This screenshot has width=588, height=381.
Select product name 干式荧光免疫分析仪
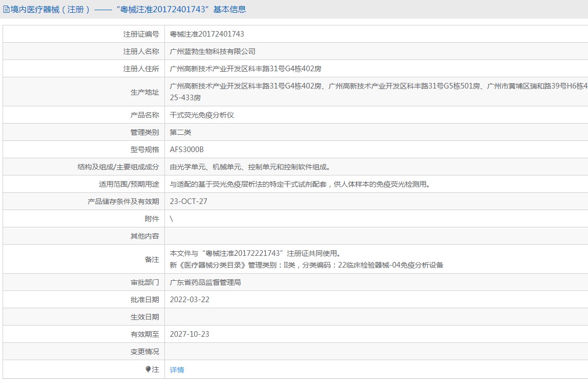[202, 115]
